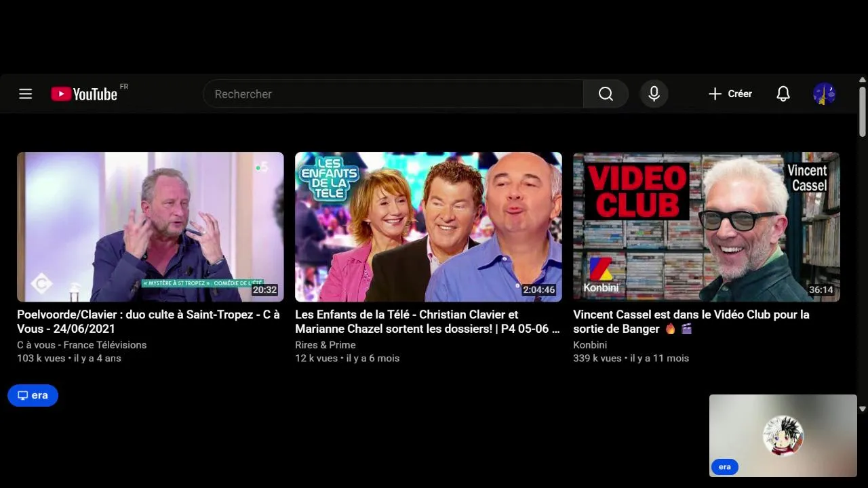
Task: Open the notifications bell
Action: click(783, 94)
